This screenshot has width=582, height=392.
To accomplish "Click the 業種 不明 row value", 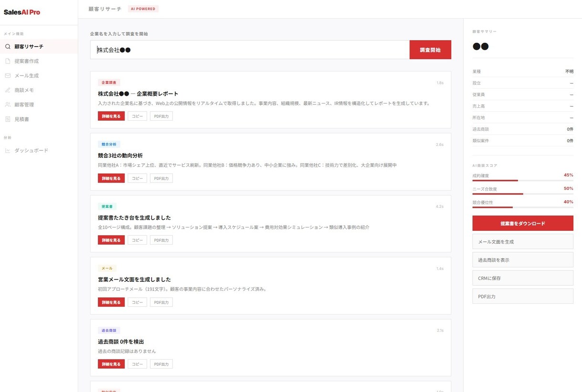I will (x=569, y=72).
